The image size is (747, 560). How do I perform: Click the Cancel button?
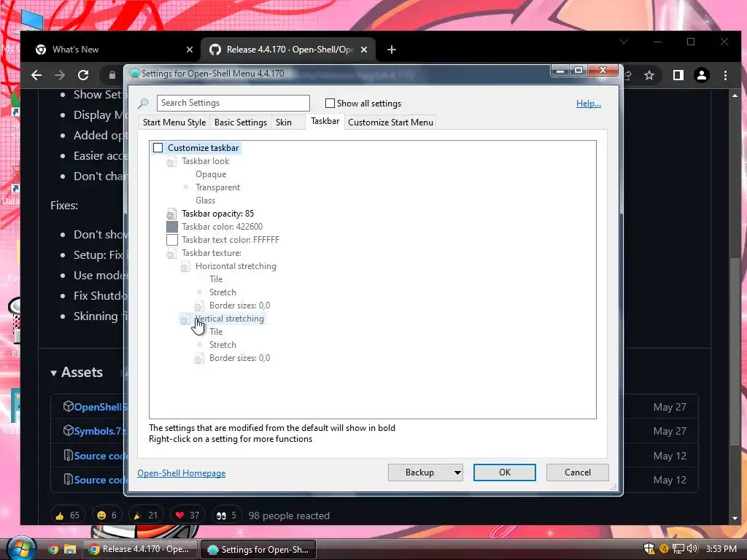point(578,472)
